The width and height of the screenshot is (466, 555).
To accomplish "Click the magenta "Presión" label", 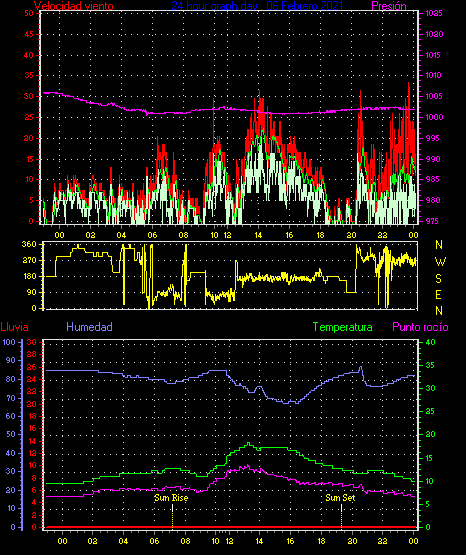I will click(389, 6).
